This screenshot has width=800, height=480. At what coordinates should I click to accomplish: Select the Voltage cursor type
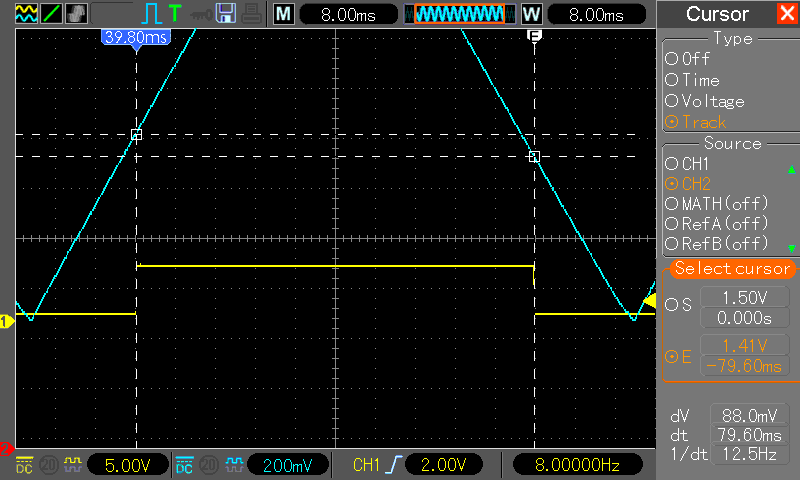[705, 101]
